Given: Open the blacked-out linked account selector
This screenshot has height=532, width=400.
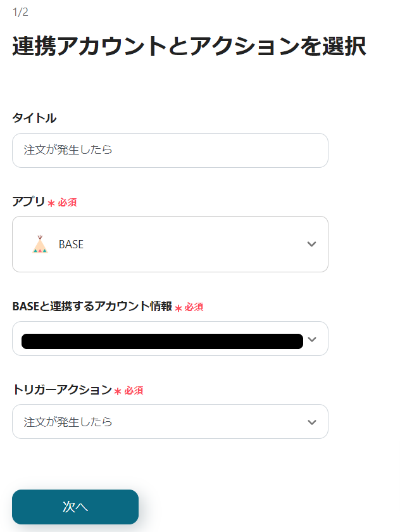Looking at the screenshot, I should (162, 341).
